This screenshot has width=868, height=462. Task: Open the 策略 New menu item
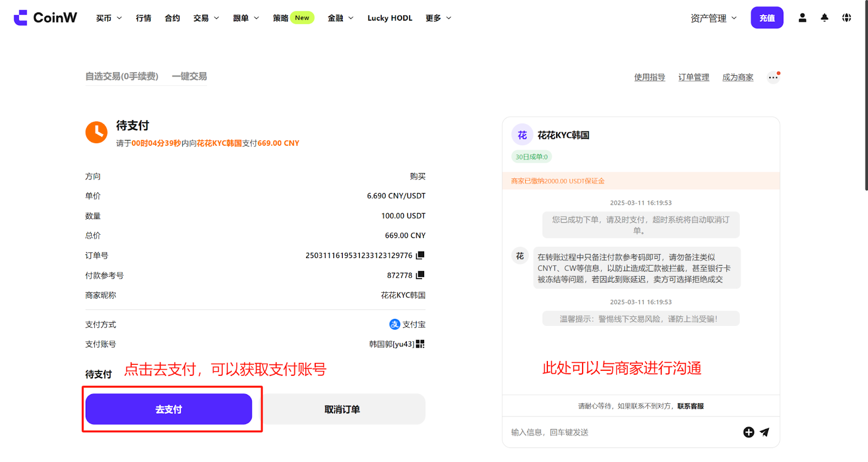coord(293,18)
